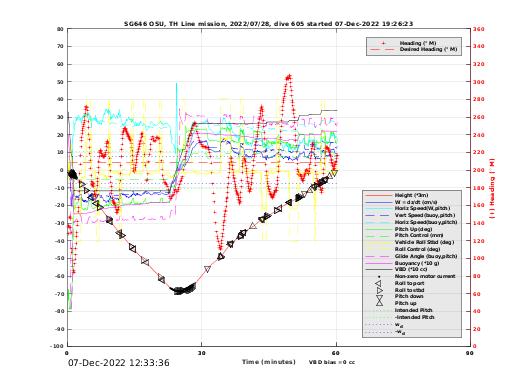Click the Roll to port triangle marker in legend
Image resolution: width=520 pixels, height=390 pixels.
coord(379,283)
